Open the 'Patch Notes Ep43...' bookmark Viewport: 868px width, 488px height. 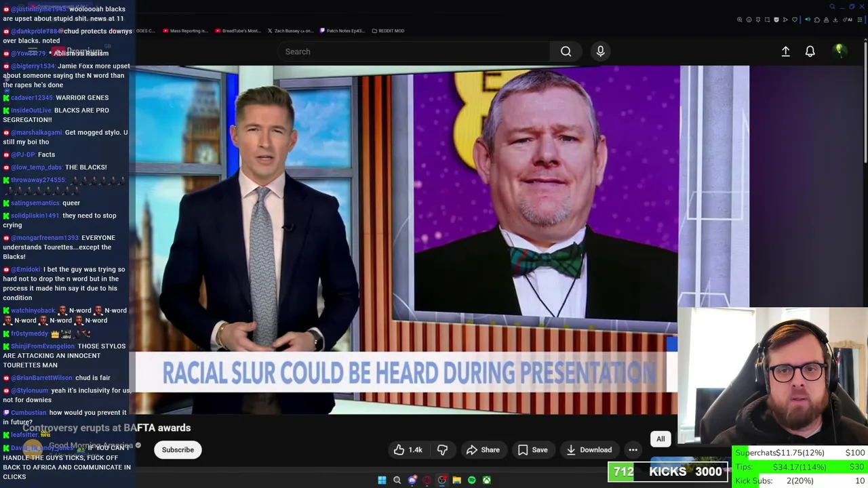coord(342,30)
